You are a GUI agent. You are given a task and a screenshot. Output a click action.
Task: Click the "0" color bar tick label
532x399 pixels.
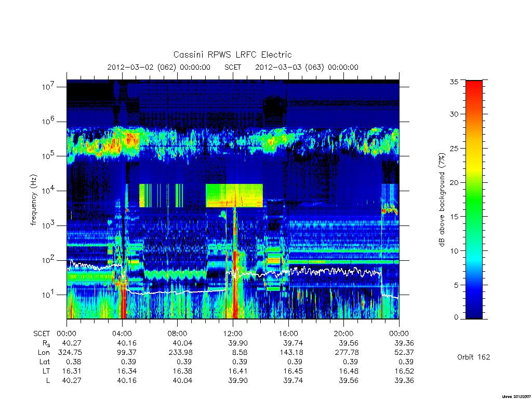coord(456,317)
